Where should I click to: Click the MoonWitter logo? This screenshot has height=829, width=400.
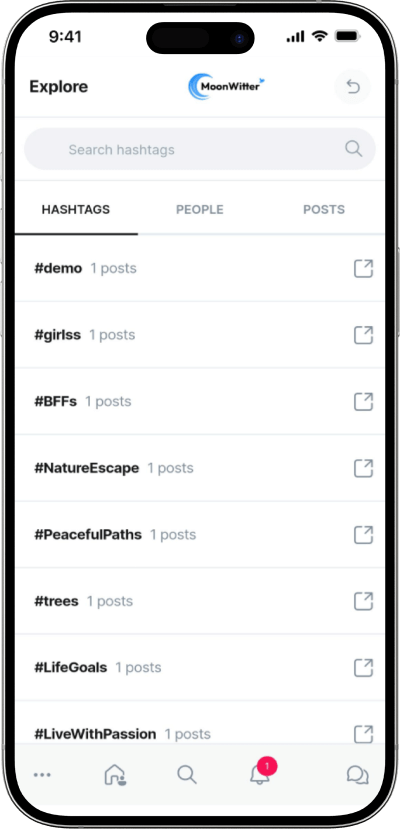(226, 86)
